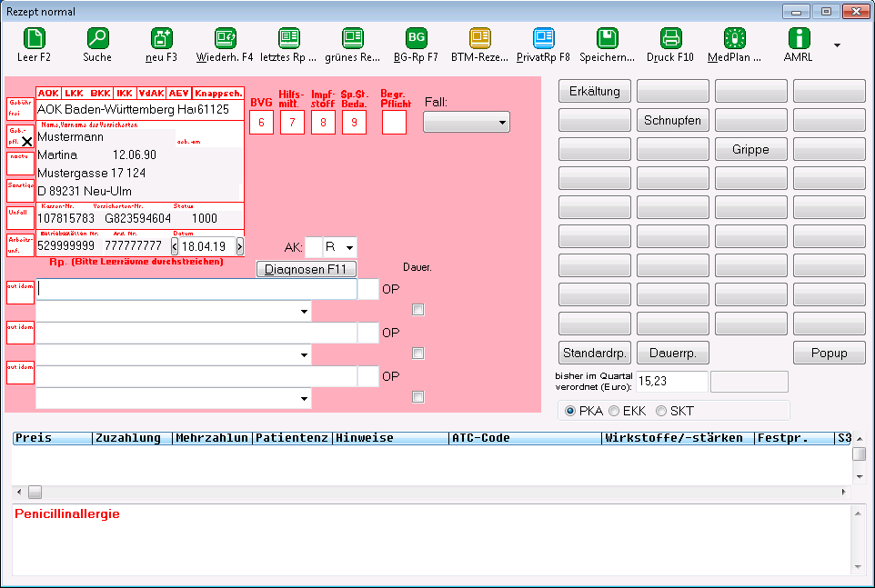Click the Diagnosen F11 button
The height and width of the screenshot is (588, 875).
click(x=306, y=269)
